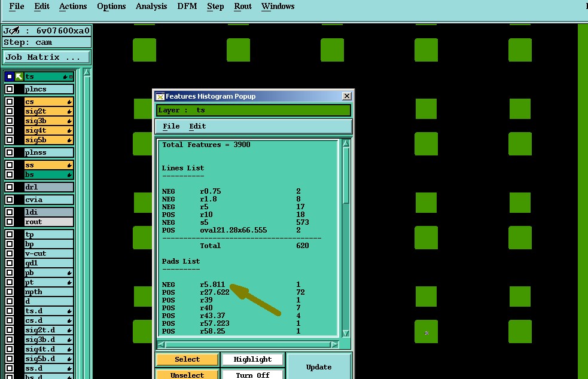Viewport: 588px width, 379px height.
Task: Open File menu inside Histogram popup
Action: click(x=171, y=126)
